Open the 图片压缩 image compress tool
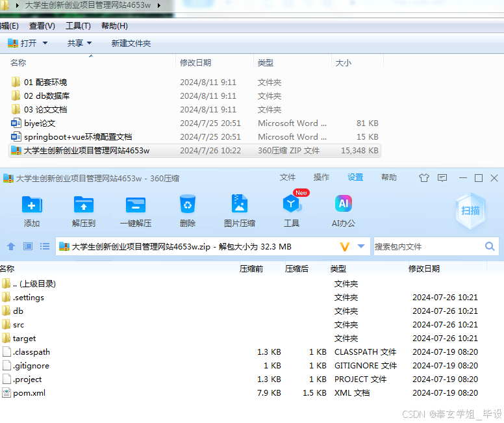 240,203
